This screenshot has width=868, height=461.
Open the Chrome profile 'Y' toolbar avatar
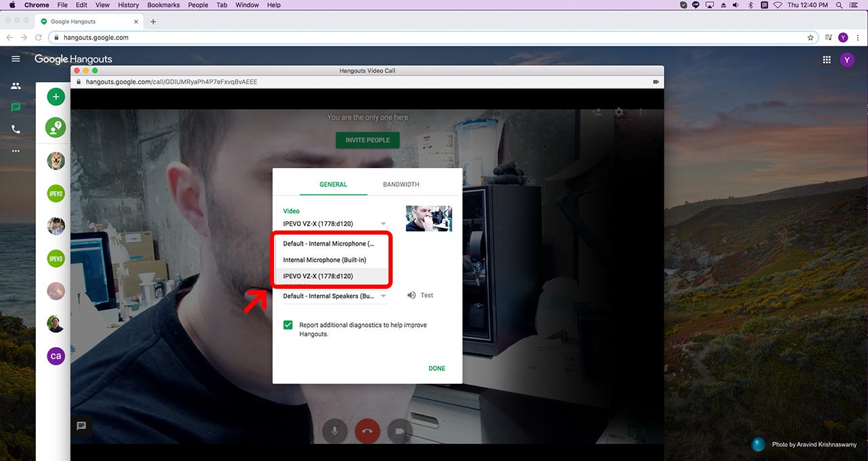(x=843, y=38)
